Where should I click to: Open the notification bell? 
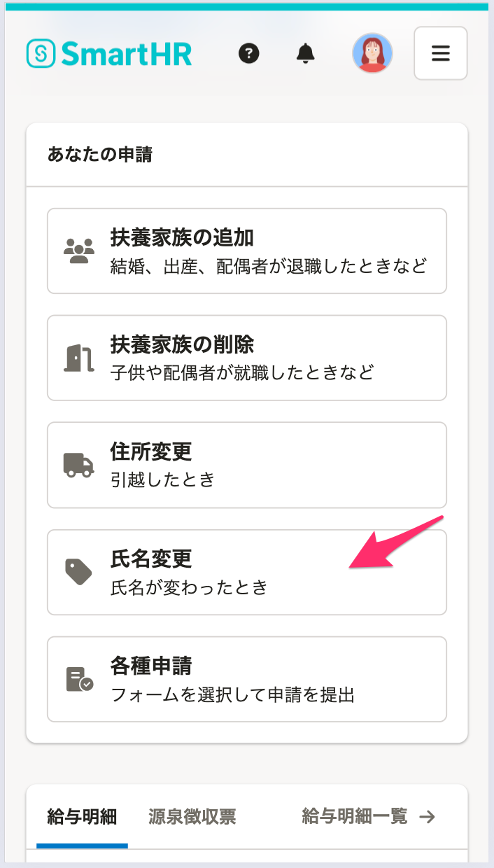[304, 53]
